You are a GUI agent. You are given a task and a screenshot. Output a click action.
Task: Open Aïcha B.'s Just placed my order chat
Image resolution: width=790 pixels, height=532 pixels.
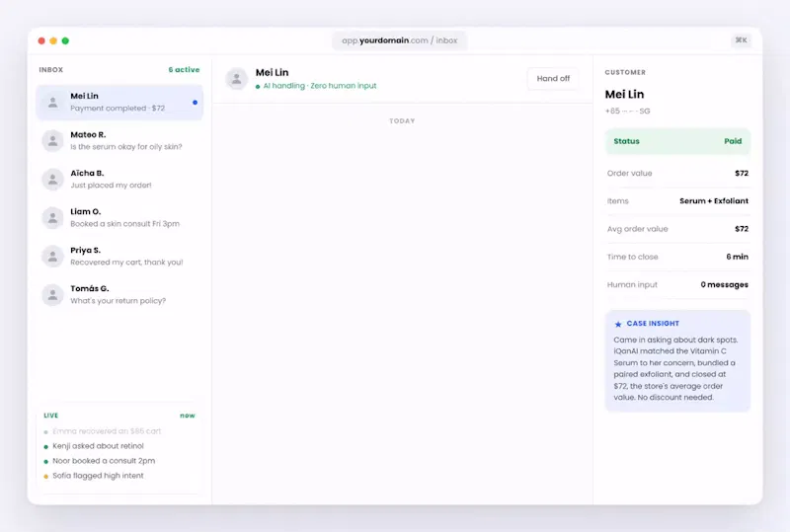point(119,180)
